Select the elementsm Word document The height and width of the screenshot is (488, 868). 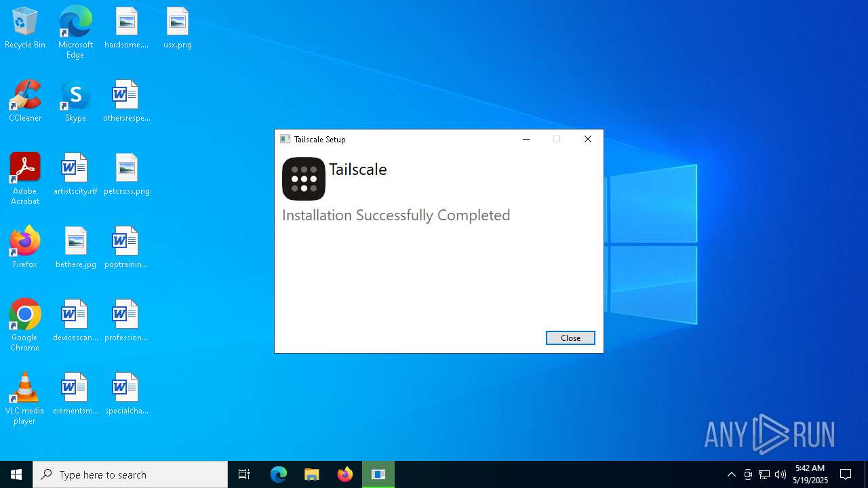coord(75,394)
